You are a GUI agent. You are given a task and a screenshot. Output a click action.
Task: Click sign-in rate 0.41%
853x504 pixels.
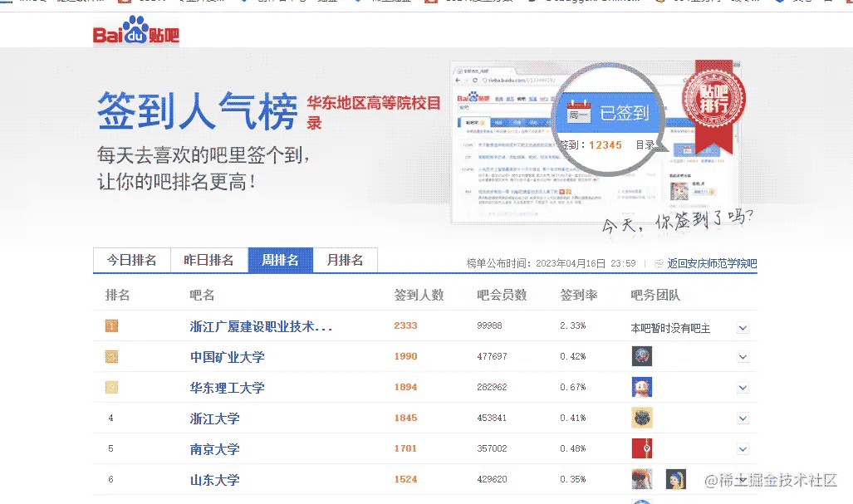(x=573, y=418)
